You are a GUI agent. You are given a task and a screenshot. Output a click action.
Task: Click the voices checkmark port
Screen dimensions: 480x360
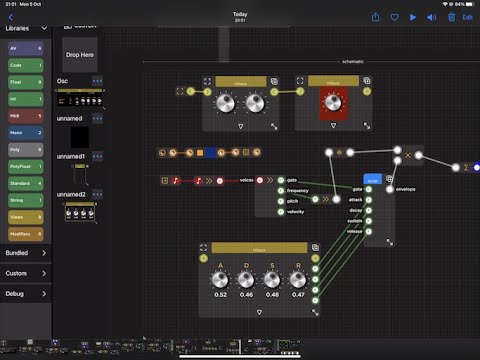click(260, 180)
